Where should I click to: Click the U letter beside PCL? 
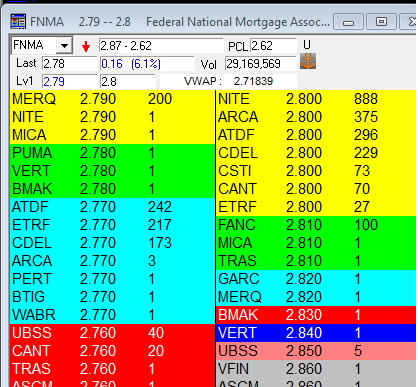tap(307, 45)
